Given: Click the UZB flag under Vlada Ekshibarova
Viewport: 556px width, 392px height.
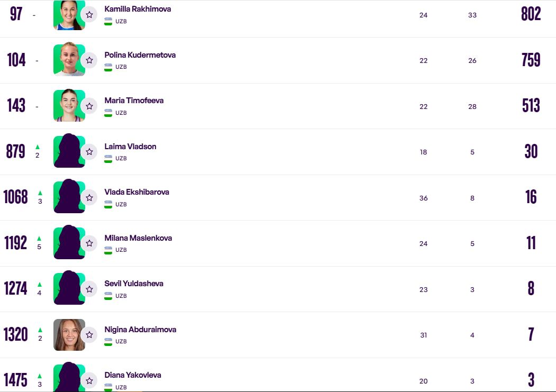Looking at the screenshot, I should pyautogui.click(x=108, y=204).
